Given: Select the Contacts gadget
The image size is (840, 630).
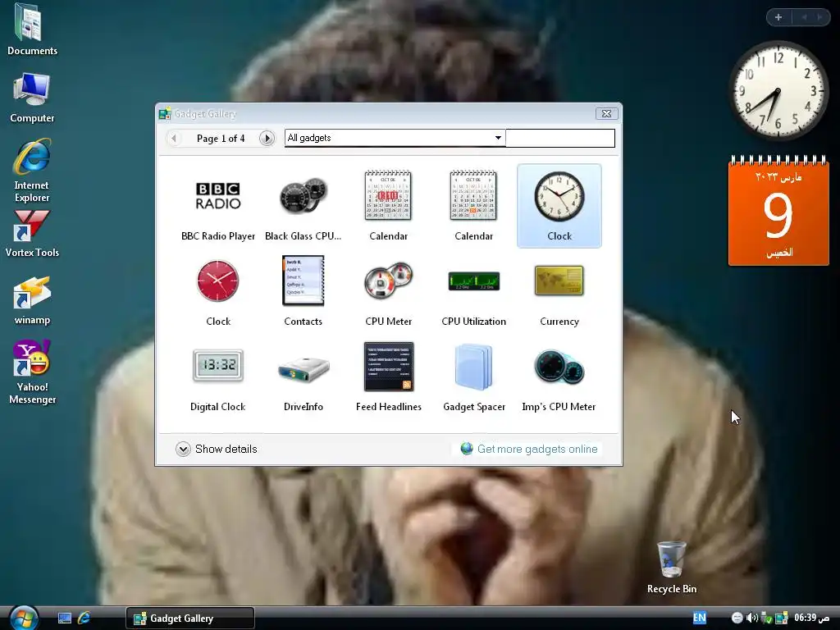Looking at the screenshot, I should tap(304, 291).
